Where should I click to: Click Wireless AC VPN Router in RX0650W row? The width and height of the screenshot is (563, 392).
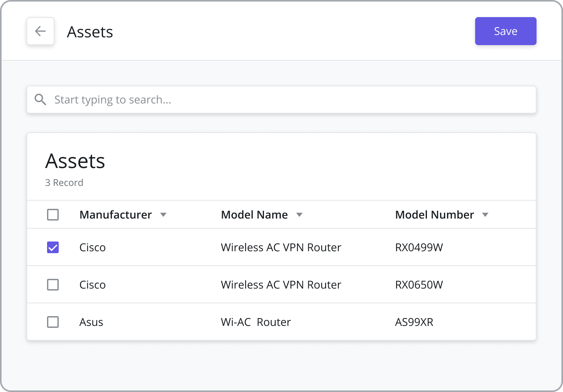281,285
